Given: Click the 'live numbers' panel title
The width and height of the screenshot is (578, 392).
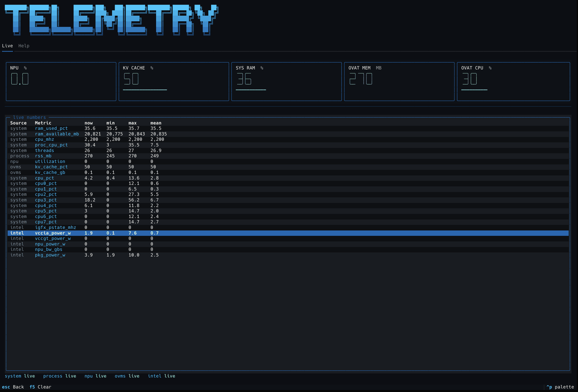Looking at the screenshot, I should [x=30, y=117].
